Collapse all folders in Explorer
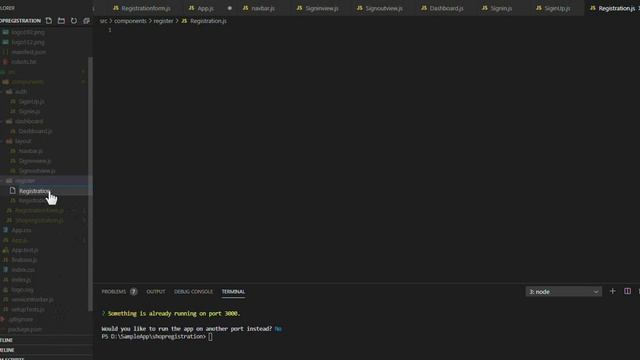Viewport: 640px width, 360px height. coord(87,20)
